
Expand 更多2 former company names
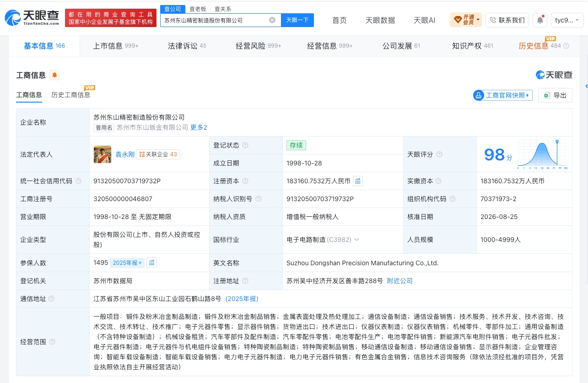coord(199,127)
